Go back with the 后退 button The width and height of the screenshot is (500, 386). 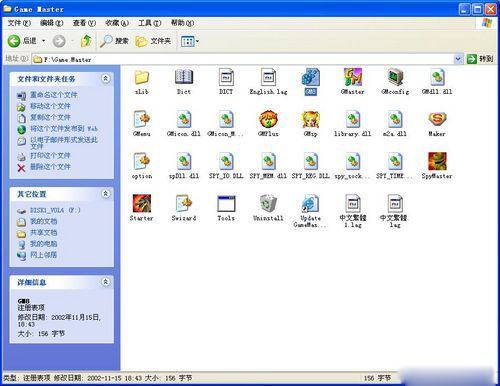pos(22,41)
